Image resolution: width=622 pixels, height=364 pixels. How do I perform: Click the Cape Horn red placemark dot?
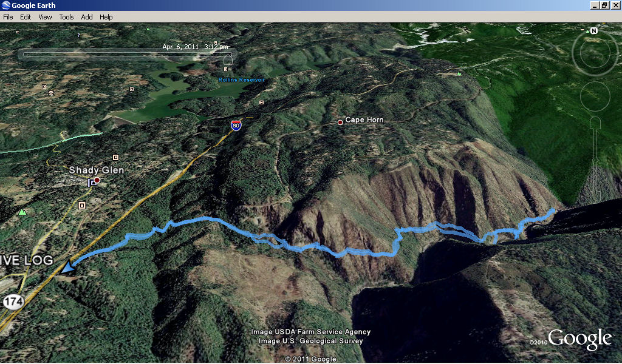pos(340,123)
